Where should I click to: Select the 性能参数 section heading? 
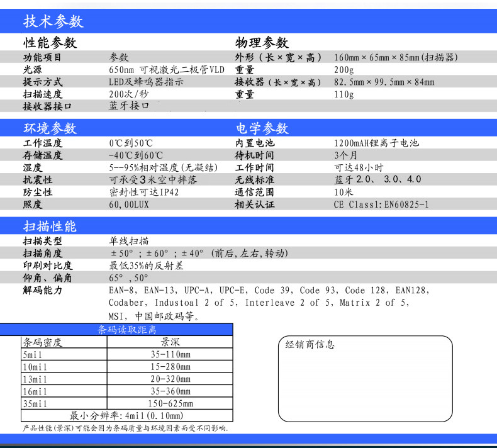[x=50, y=43]
